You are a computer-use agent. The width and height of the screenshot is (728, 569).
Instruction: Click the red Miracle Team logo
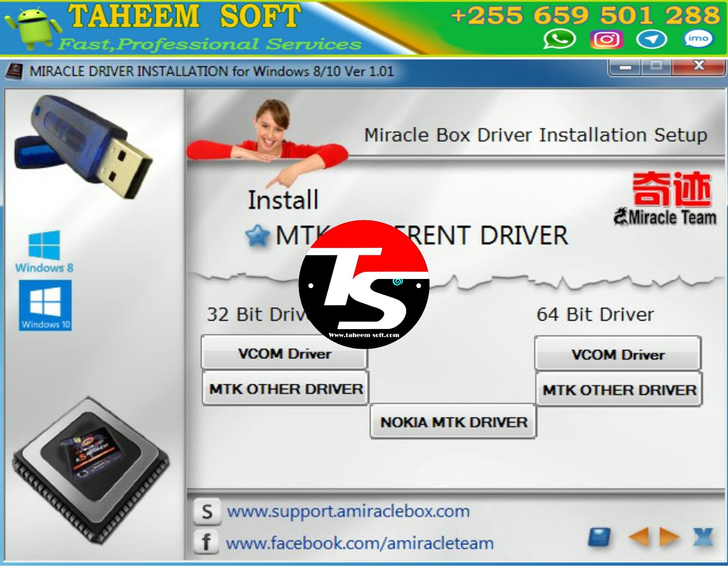(665, 198)
